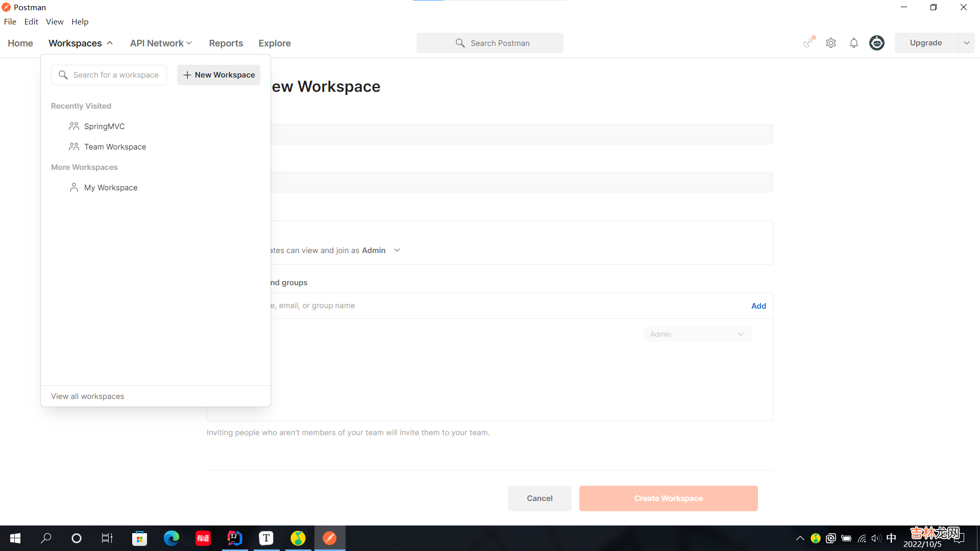The image size is (980, 551).
Task: Expand the API Network dropdown
Action: click(x=161, y=43)
